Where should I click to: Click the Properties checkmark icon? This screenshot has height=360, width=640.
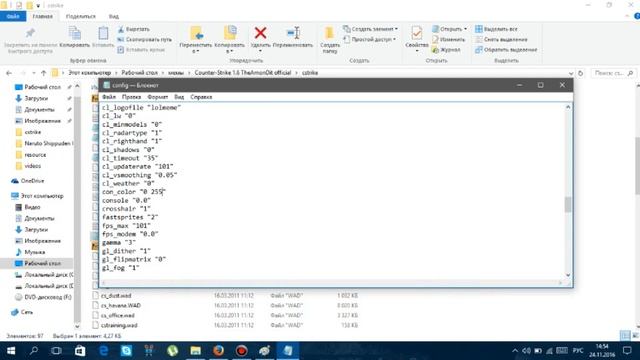pos(417,33)
